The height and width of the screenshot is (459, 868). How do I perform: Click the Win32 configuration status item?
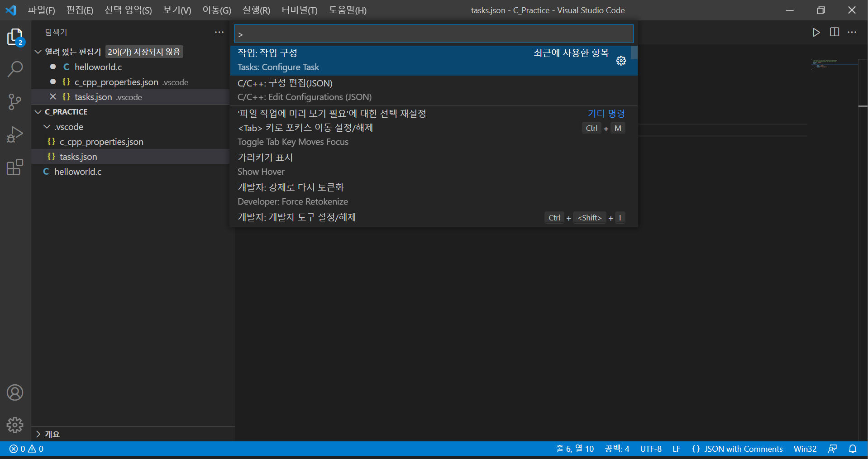pos(805,449)
